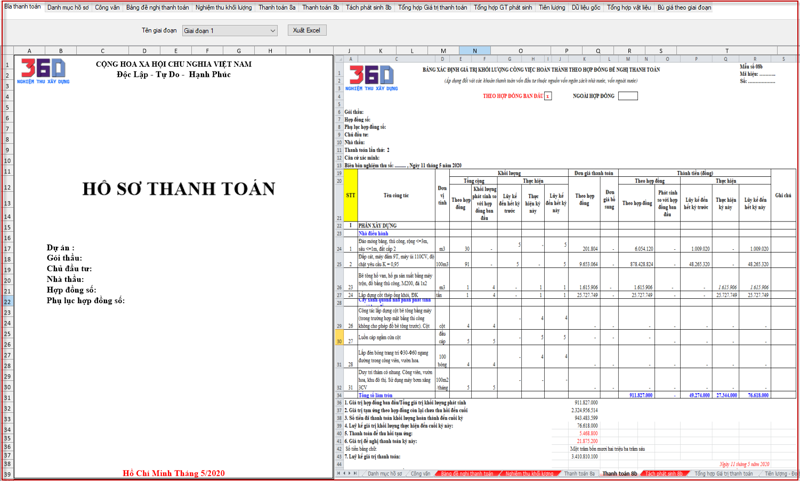This screenshot has width=800, height=481.
Task: Open top tab Dữ liệu gốc
Action: coord(586,8)
